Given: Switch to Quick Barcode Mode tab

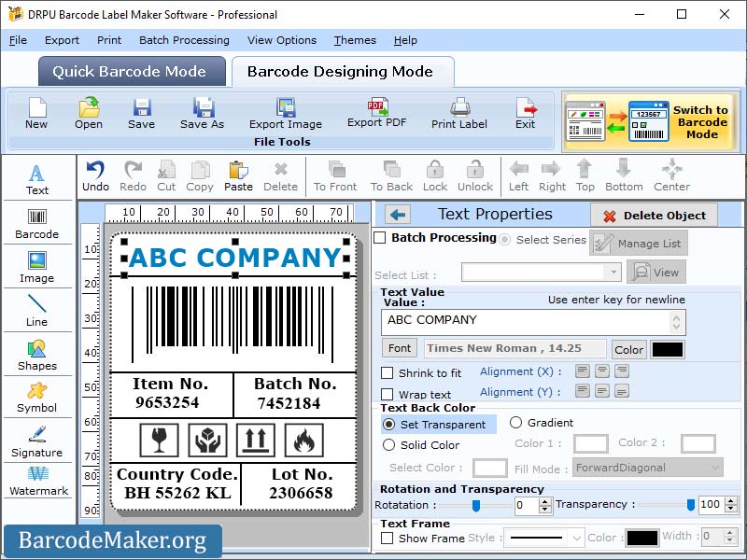Looking at the screenshot, I should pyautogui.click(x=131, y=71).
